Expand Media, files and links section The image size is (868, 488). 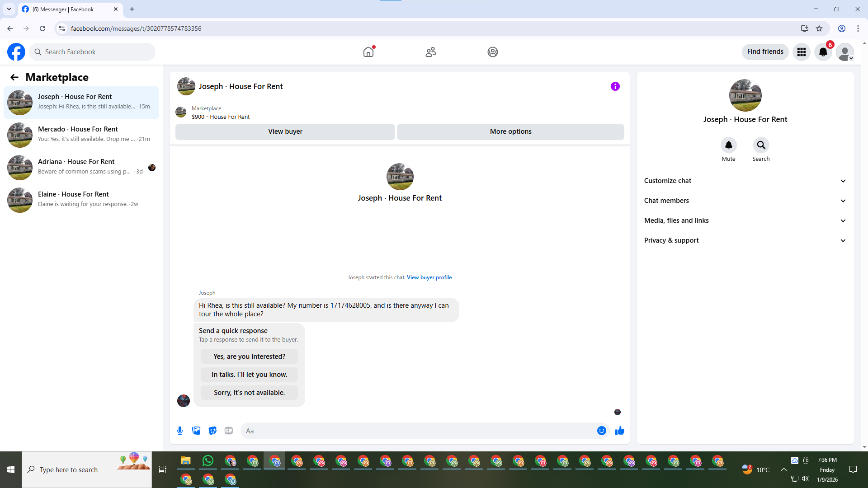click(745, 221)
